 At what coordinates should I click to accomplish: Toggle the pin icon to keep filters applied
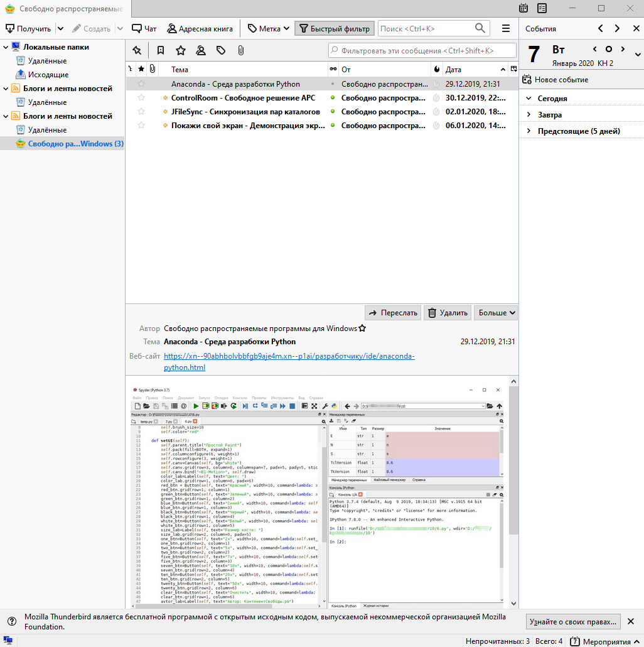pos(137,50)
